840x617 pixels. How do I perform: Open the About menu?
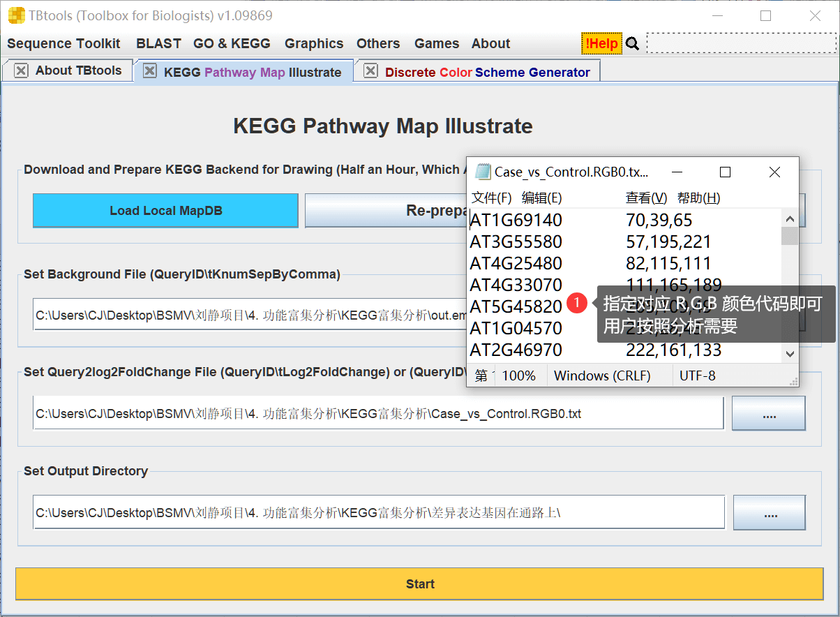[x=490, y=43]
